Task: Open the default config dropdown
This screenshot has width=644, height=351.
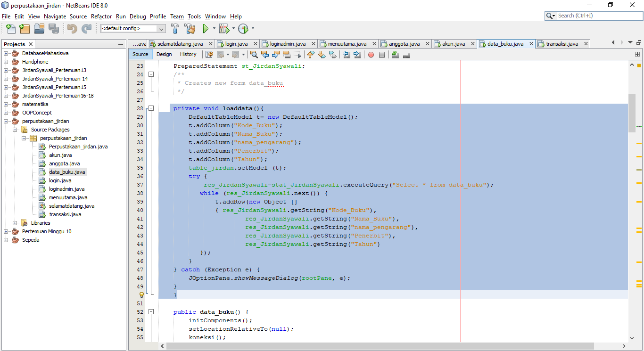Action: (x=160, y=29)
